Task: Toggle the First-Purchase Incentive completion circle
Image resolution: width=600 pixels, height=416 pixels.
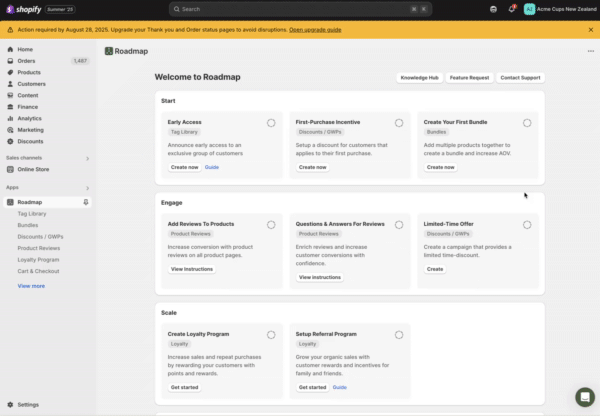Action: click(x=399, y=123)
